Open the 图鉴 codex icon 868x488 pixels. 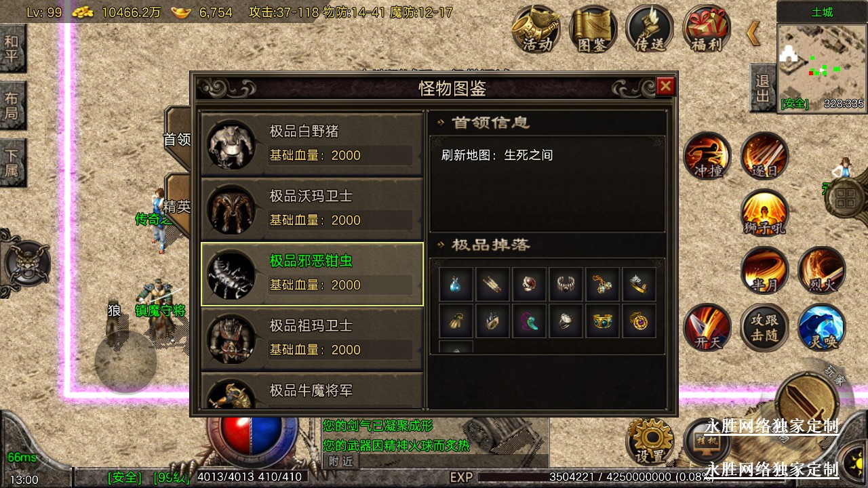pos(594,29)
